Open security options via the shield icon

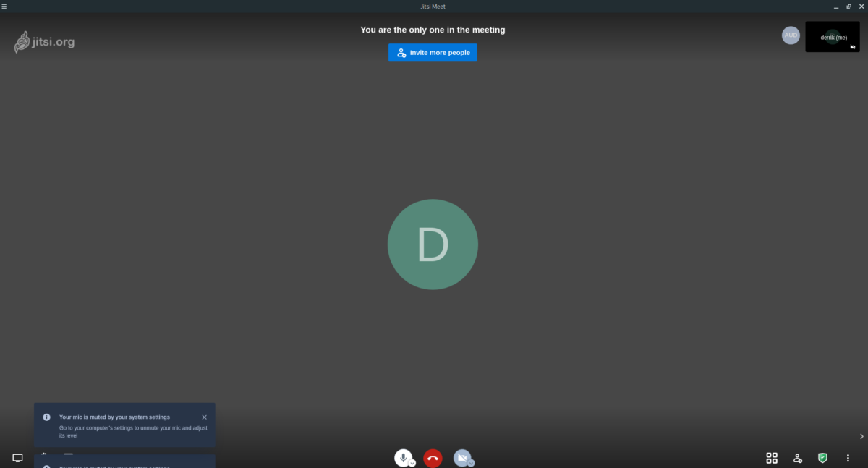click(x=822, y=458)
